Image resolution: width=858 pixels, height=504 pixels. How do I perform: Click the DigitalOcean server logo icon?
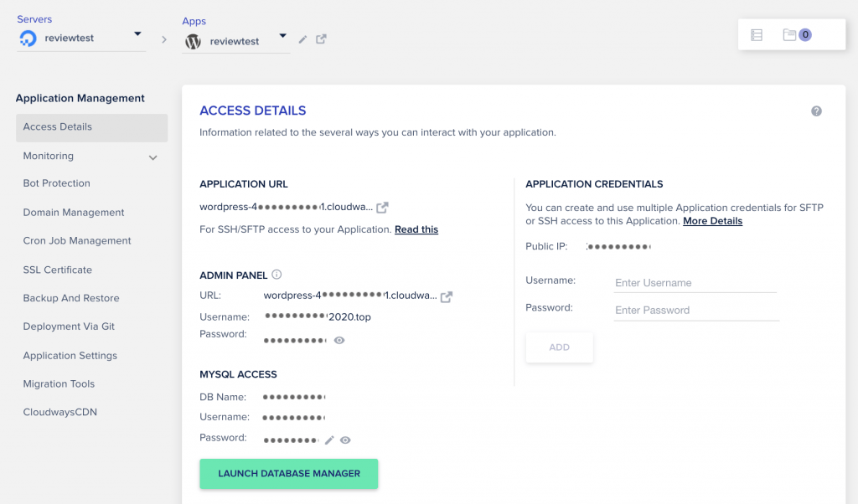28,39
